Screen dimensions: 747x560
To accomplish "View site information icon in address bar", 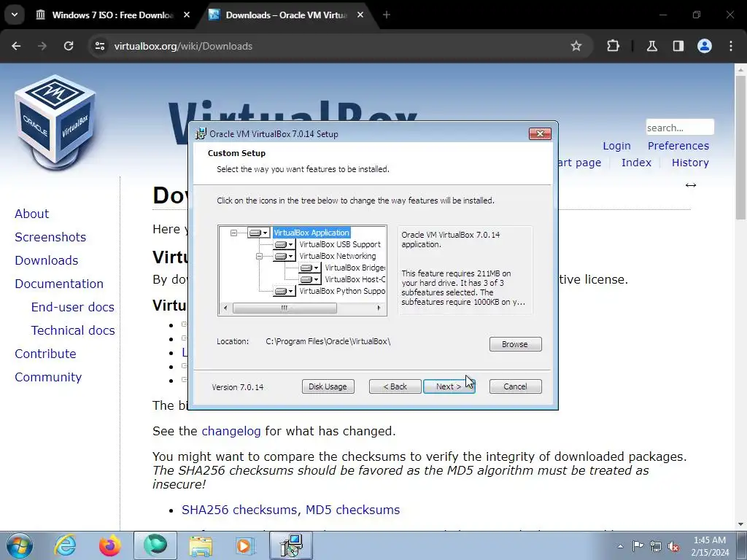I will (99, 46).
